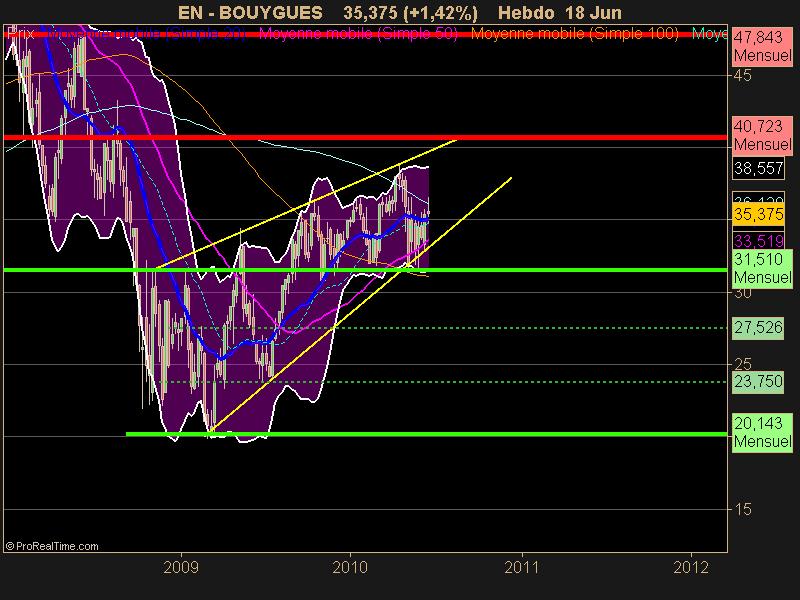
Task: Select the 38,557 price label
Action: click(759, 168)
